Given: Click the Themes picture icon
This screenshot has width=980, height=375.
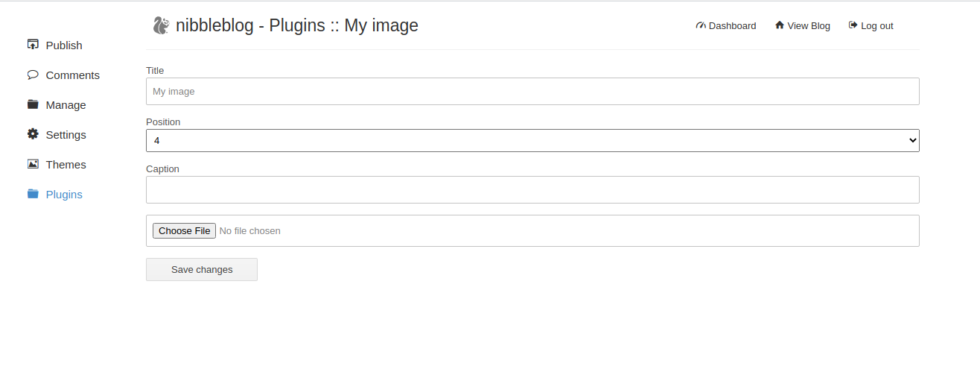Looking at the screenshot, I should click(33, 164).
